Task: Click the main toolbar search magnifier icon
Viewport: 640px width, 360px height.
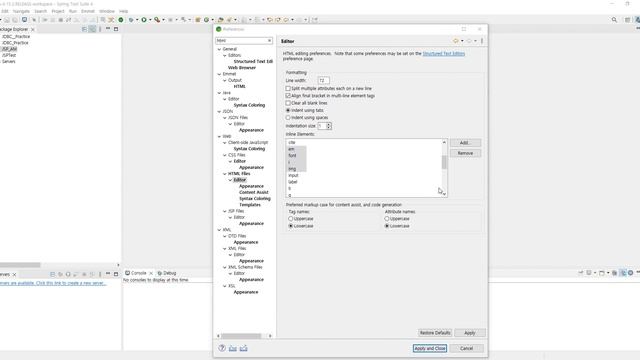Action: [x=614, y=20]
